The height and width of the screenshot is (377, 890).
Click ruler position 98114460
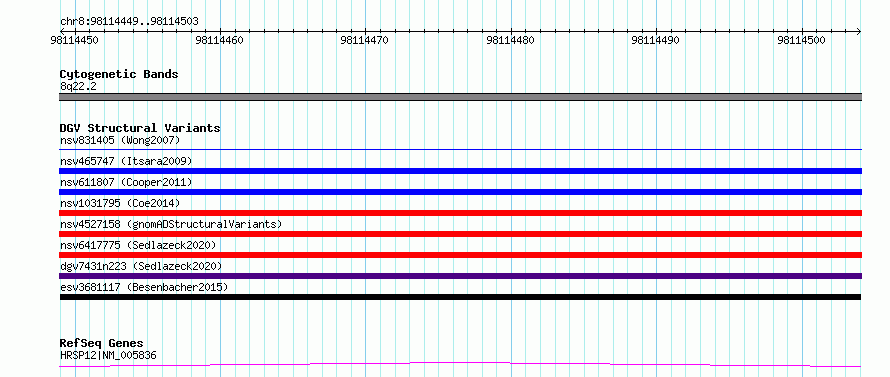pos(220,40)
